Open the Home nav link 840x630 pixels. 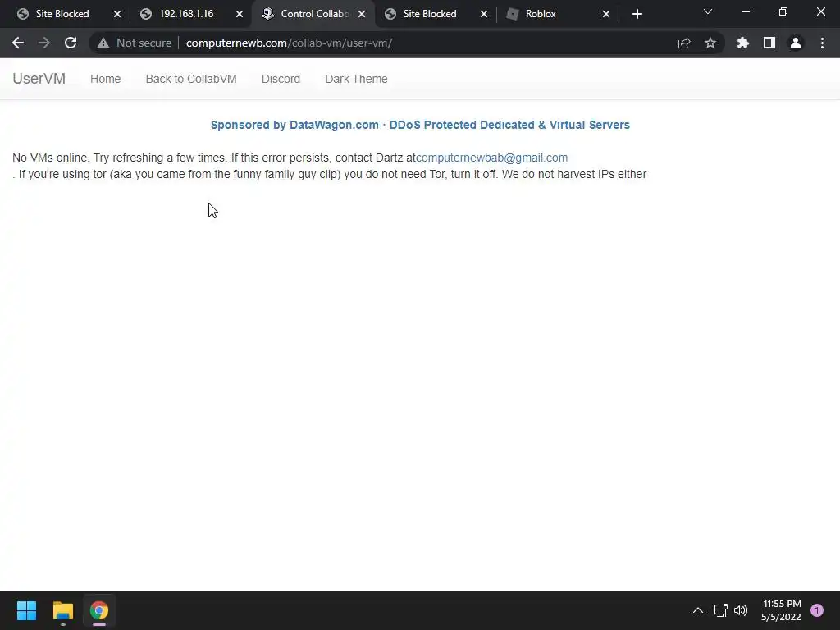coord(106,79)
